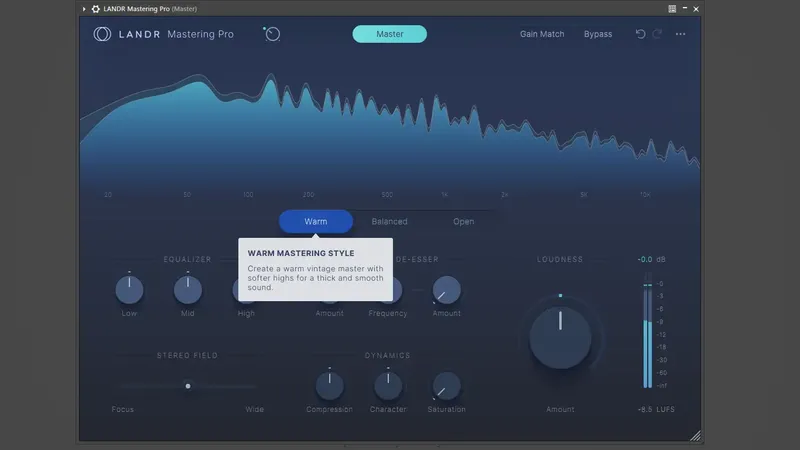Toggle Bypass

pyautogui.click(x=598, y=34)
